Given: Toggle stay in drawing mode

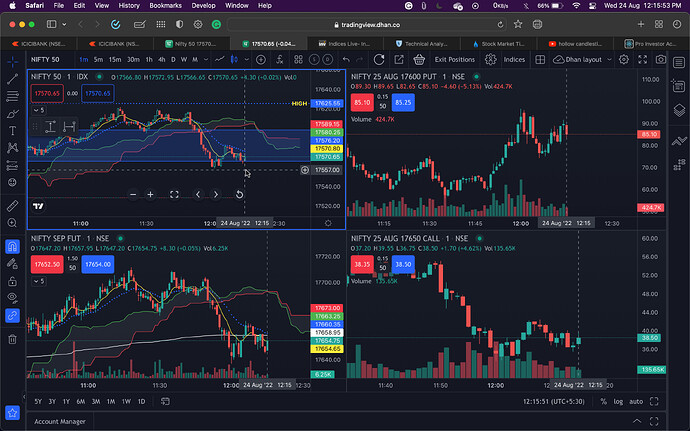Looking at the screenshot, I should 12,264.
